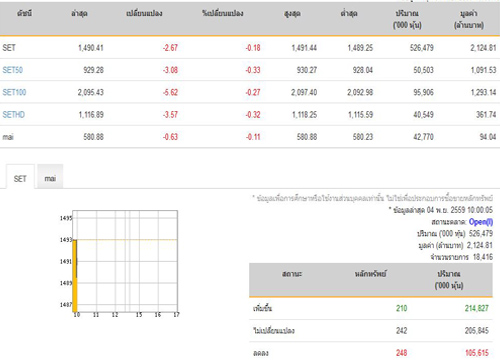This screenshot has width=500, height=360.
Task: Select declining securities count 248
Action: [402, 353]
